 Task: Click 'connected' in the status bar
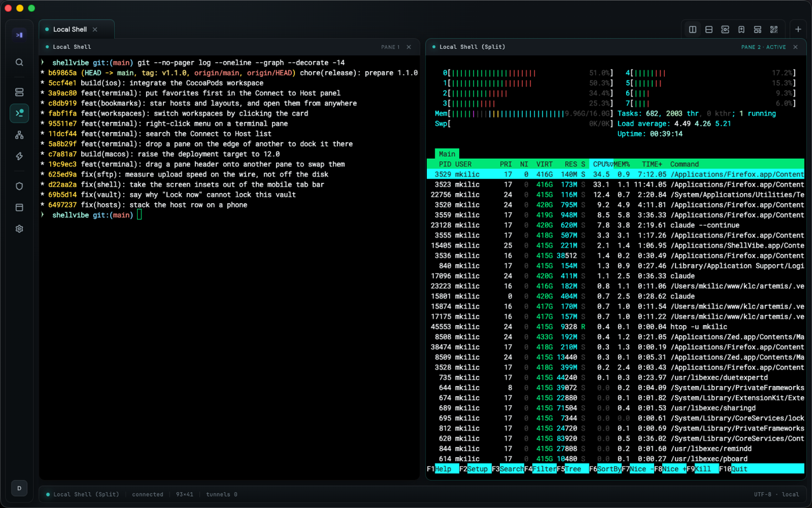(148, 494)
